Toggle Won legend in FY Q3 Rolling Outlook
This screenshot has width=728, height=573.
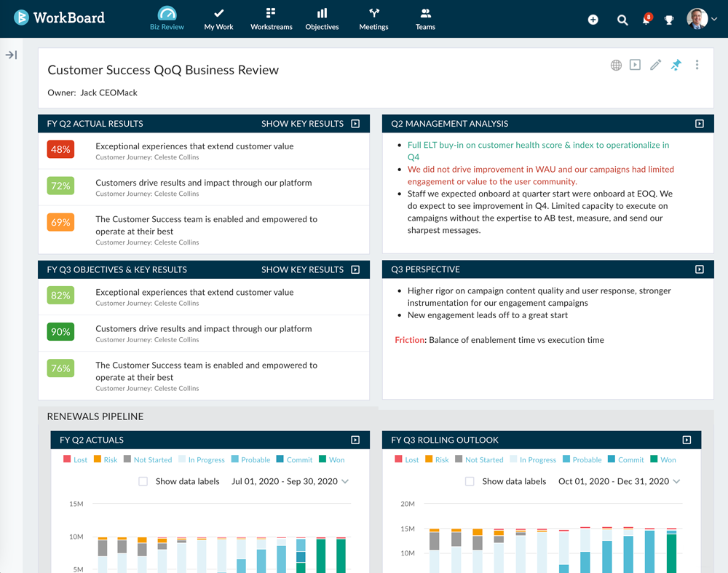663,459
